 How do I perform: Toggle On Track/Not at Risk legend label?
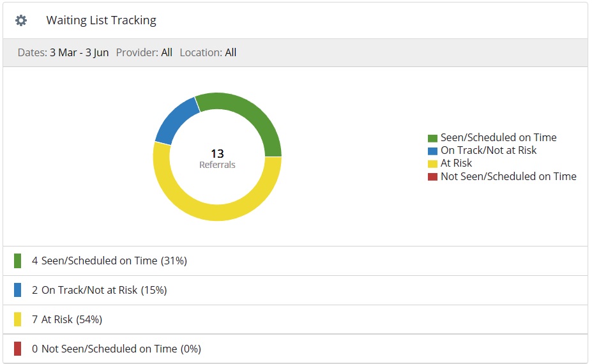coord(489,151)
